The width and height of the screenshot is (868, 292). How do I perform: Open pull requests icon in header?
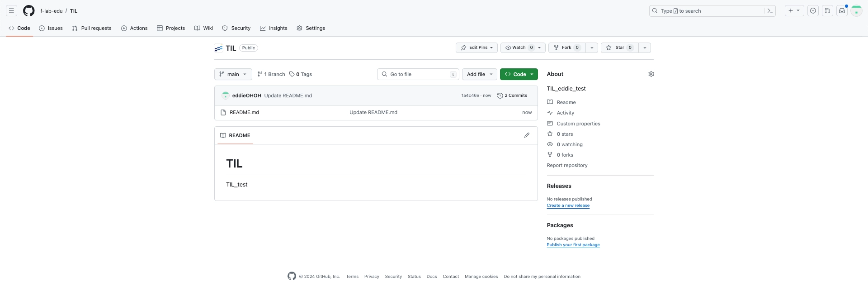[x=827, y=11]
